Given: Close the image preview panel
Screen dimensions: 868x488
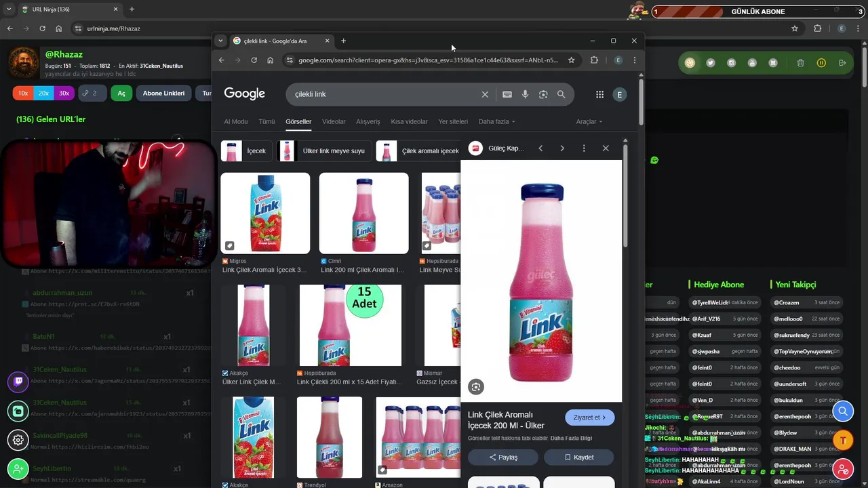Looking at the screenshot, I should point(606,148).
